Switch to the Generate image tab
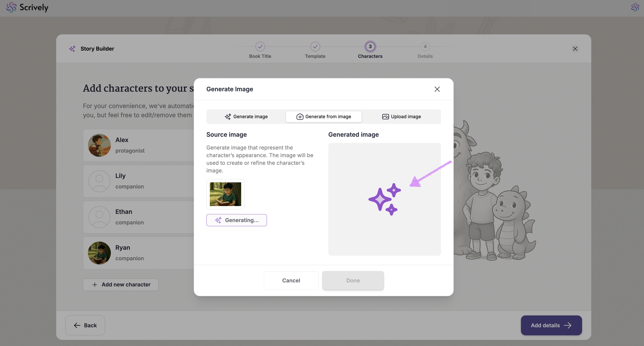This screenshot has height=346, width=644. (246, 117)
